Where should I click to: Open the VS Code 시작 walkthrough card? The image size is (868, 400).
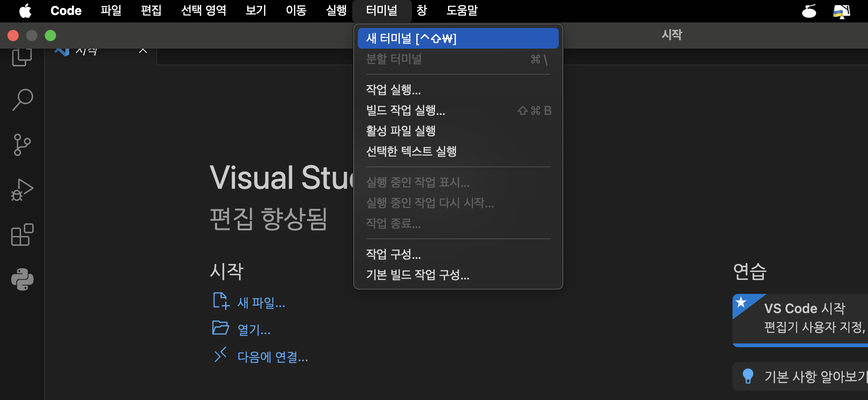click(800, 320)
